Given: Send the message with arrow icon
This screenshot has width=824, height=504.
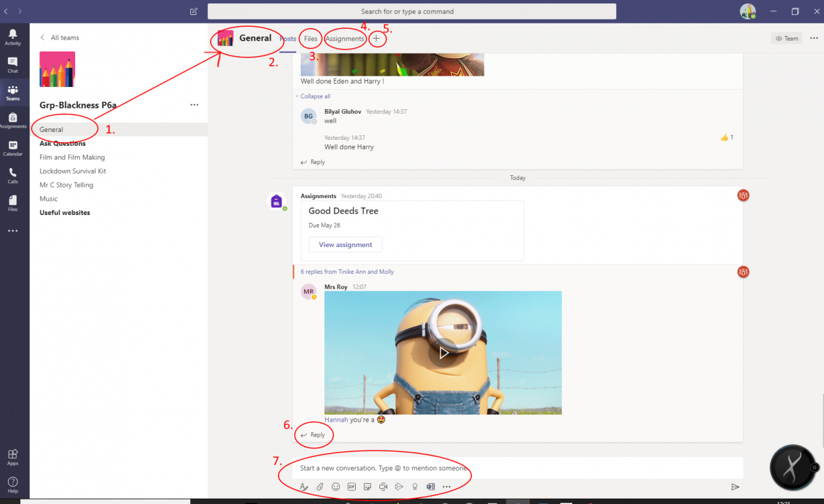Looking at the screenshot, I should 735,486.
